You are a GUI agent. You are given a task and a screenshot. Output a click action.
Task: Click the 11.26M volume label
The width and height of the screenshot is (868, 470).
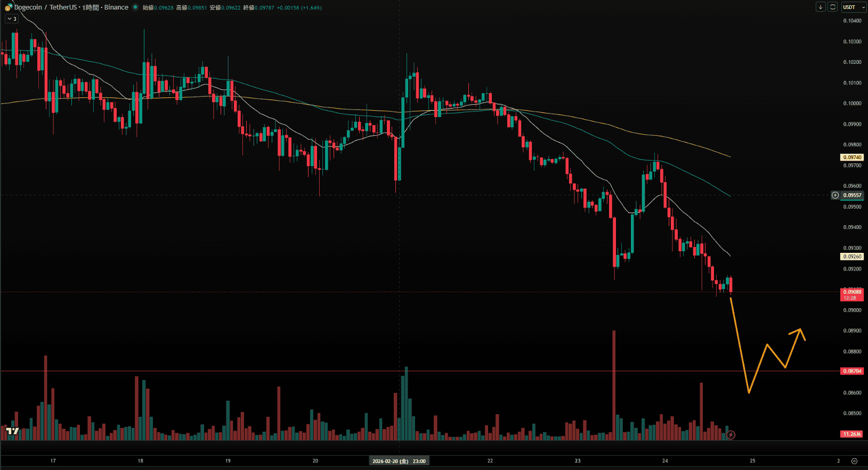point(851,434)
